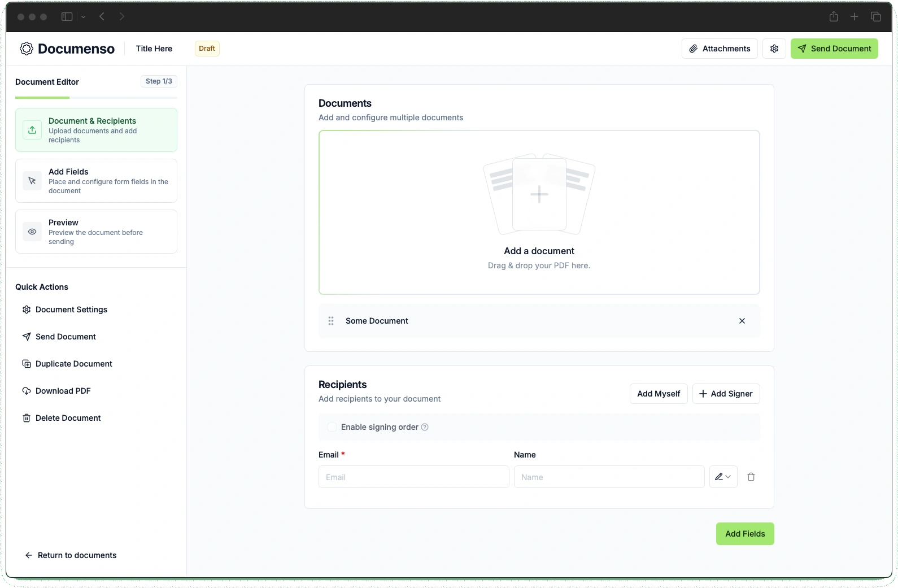Click the Draft status badge
Screen dimensions: 898x588
207,49
